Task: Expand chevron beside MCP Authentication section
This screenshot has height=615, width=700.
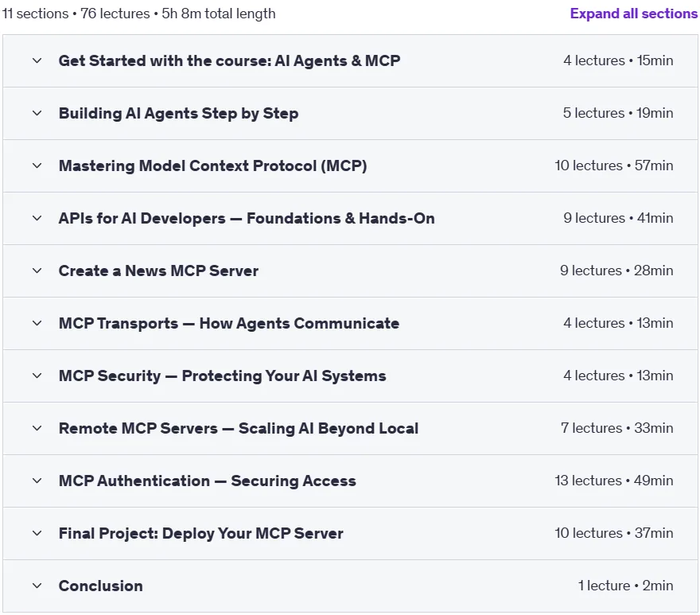Action: tap(37, 481)
